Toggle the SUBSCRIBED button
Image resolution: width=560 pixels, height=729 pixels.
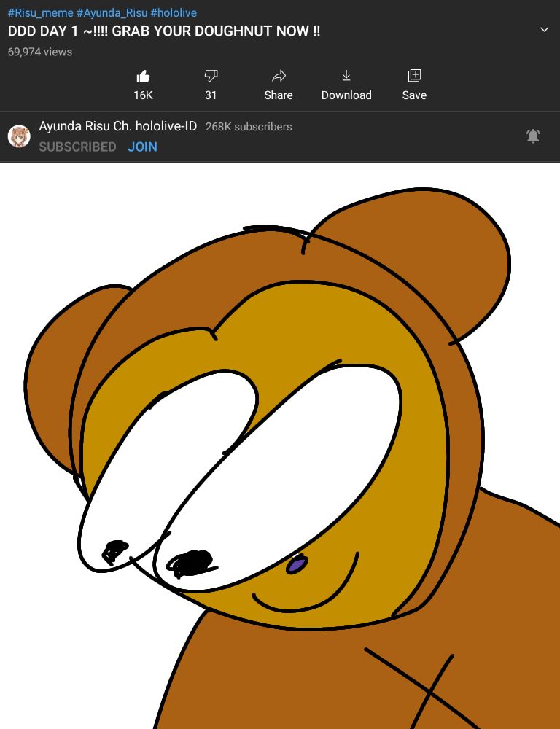pos(77,147)
